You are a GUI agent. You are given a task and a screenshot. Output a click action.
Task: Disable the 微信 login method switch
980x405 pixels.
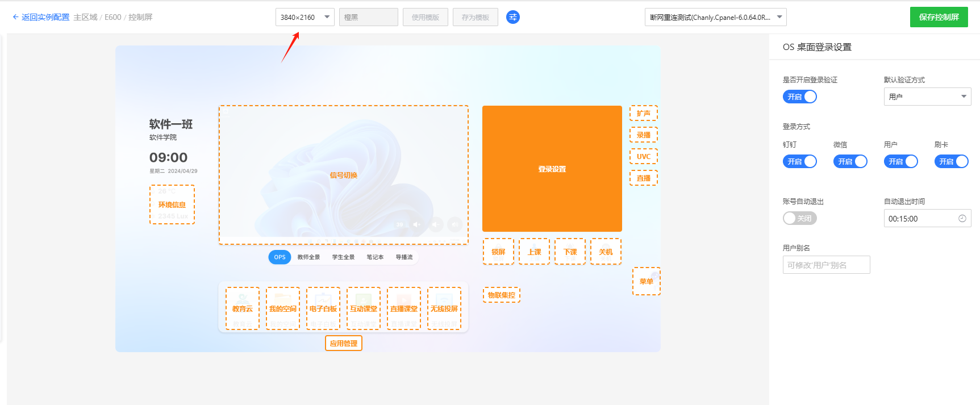850,161
